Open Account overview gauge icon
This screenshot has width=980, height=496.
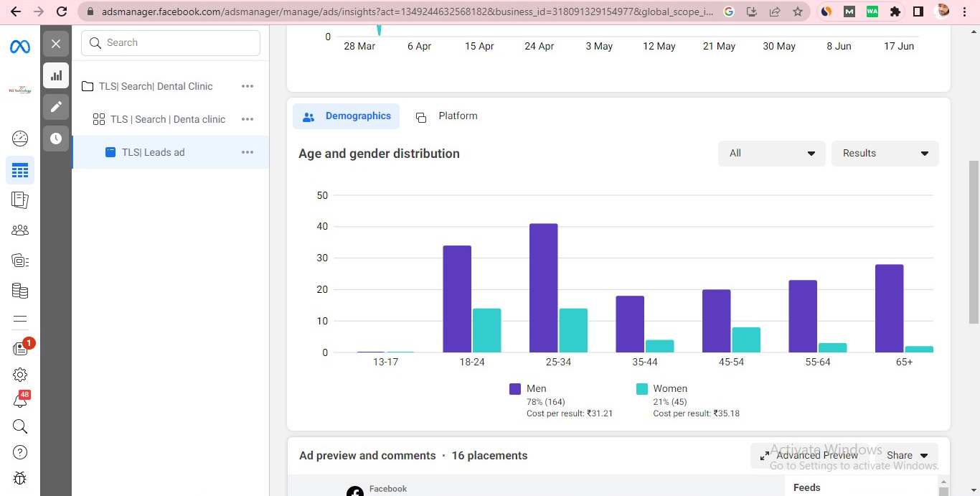point(20,139)
